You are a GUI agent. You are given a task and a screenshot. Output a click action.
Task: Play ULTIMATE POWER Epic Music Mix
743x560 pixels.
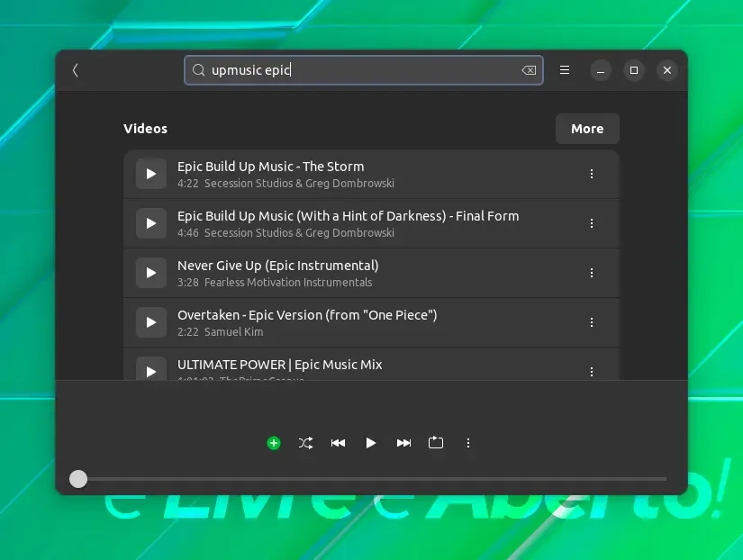(x=151, y=369)
